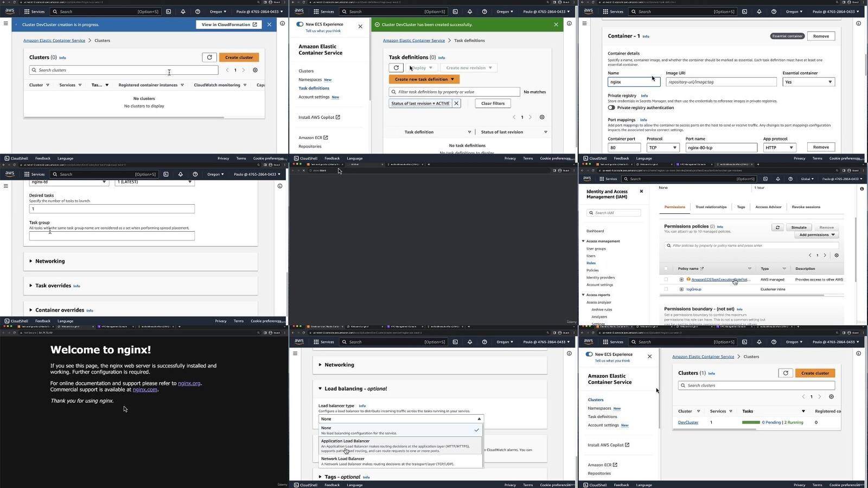The height and width of the screenshot is (488, 868).
Task: Open IAM Access Advisor tab
Action: (x=768, y=207)
